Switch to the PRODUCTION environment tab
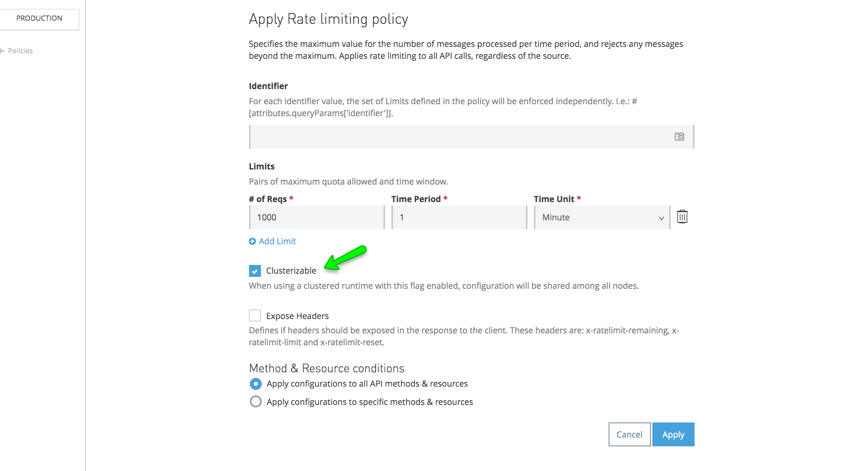 coord(39,18)
